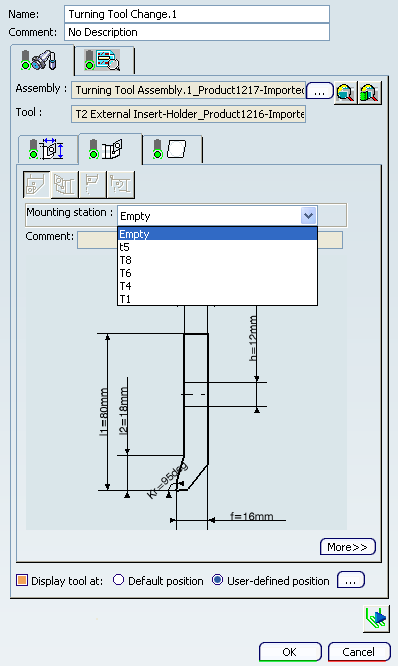Select external insert-holder type icon

coord(37,184)
